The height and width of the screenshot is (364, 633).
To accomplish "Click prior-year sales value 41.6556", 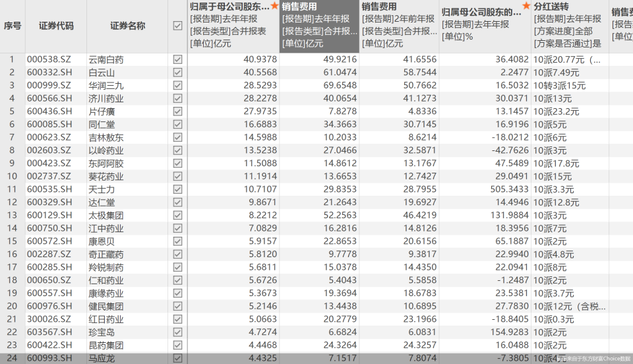I will tap(420, 59).
